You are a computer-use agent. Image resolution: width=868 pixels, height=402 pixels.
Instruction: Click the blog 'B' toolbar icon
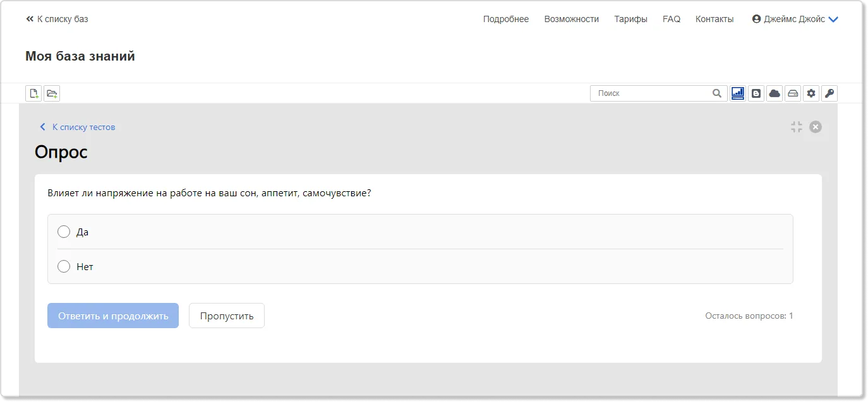(756, 93)
